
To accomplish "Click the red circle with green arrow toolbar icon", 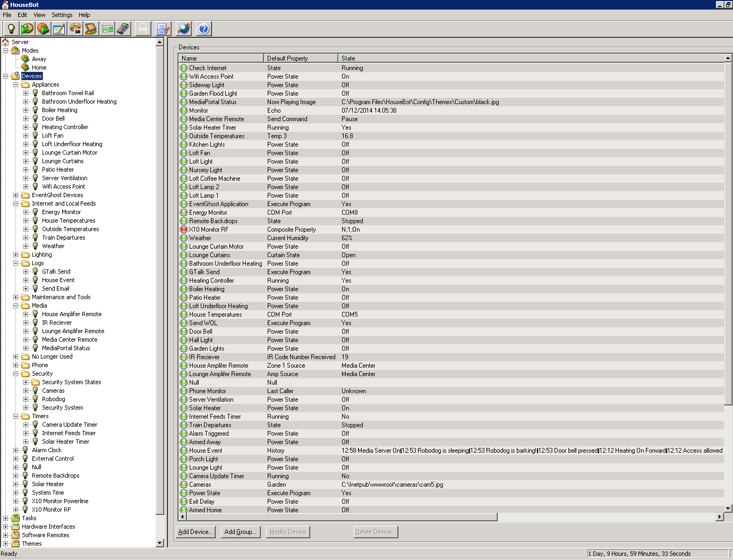I will click(42, 29).
